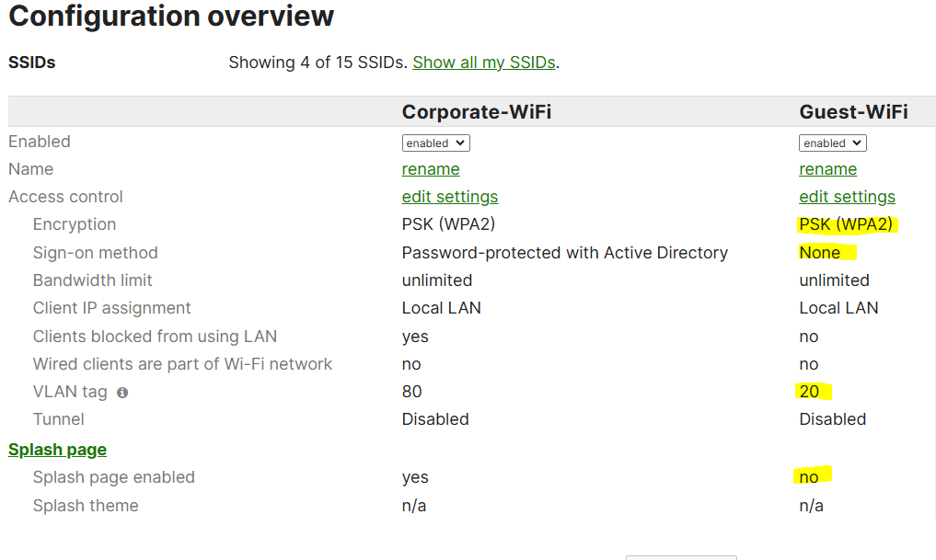Click the SSIDs section label
Viewport: 936px width, 560px height.
click(x=31, y=63)
